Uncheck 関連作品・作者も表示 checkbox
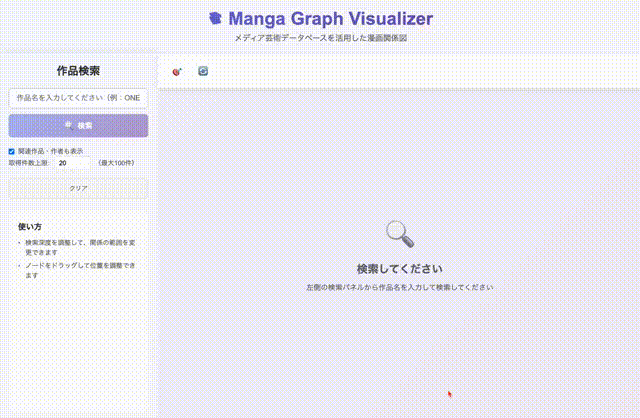Image resolution: width=640 pixels, height=418 pixels. click(x=11, y=151)
